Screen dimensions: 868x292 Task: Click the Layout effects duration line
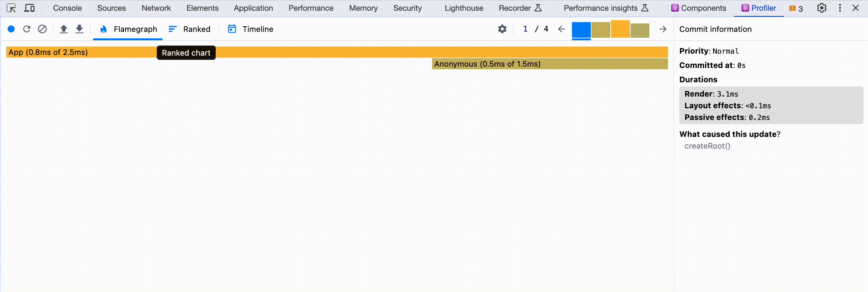[727, 106]
